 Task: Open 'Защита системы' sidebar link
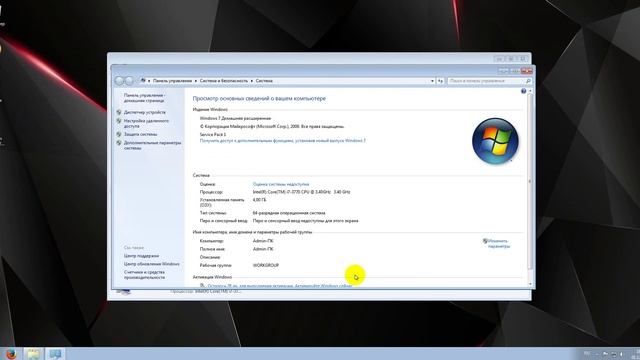[x=140, y=134]
